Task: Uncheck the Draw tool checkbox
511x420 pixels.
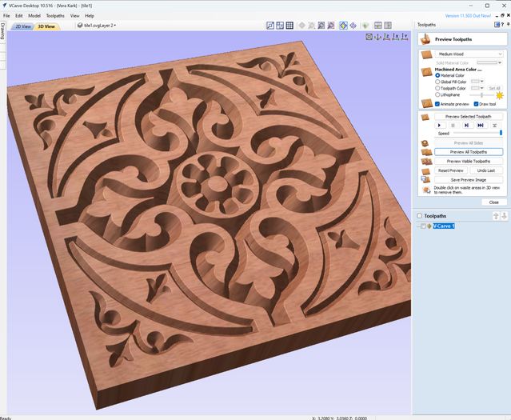Action: (x=475, y=103)
